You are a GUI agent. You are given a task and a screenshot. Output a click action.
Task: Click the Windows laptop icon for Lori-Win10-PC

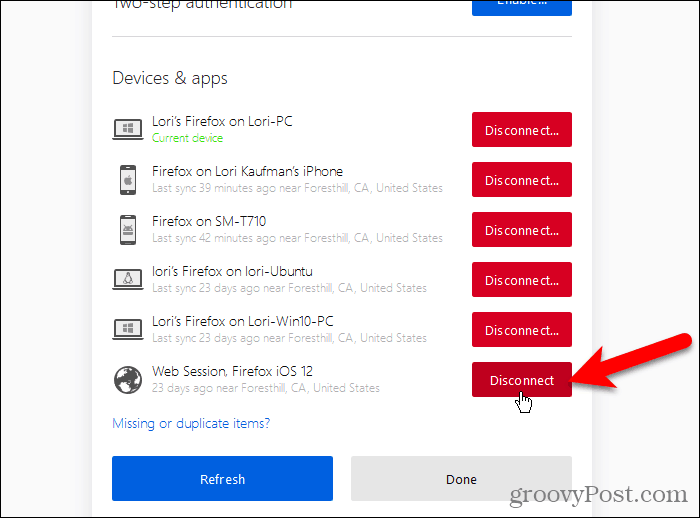pos(128,330)
